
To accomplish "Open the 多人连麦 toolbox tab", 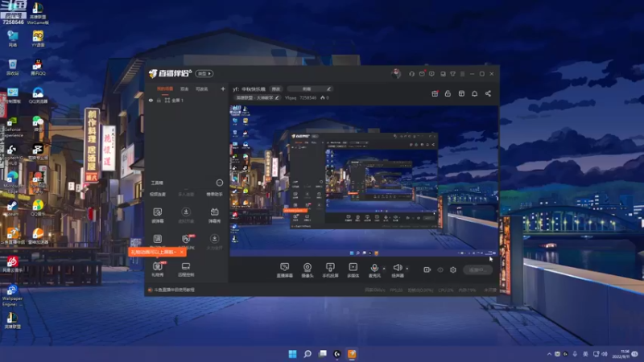I will (186, 194).
